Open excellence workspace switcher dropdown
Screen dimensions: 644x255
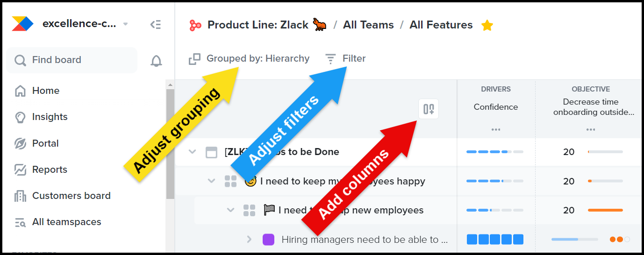[x=125, y=24]
